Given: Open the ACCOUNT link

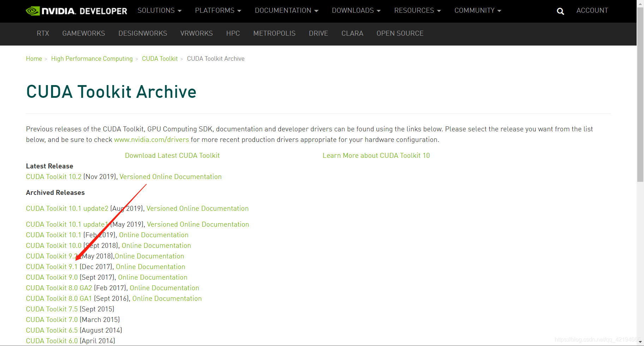Looking at the screenshot, I should [x=592, y=11].
